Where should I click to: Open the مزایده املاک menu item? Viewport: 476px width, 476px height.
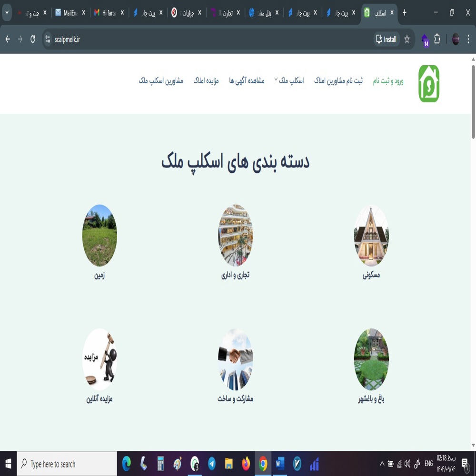[x=206, y=81]
